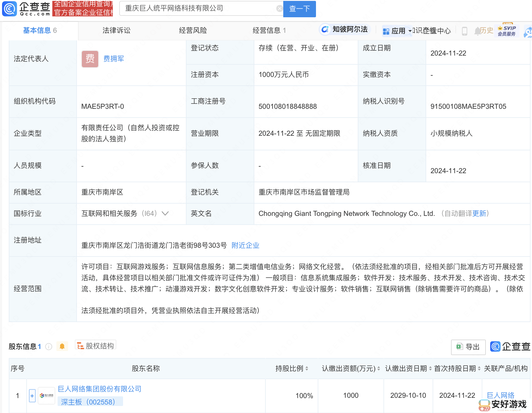Image resolution: width=532 pixels, height=413 pixels.
Task: Open the 经营风险 tab
Action: (x=193, y=30)
